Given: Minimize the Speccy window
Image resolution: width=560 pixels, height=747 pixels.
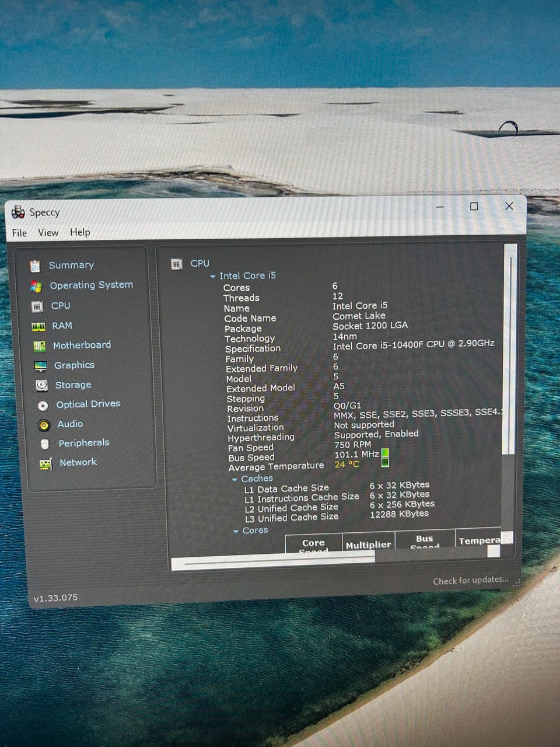Looking at the screenshot, I should pos(440,207).
